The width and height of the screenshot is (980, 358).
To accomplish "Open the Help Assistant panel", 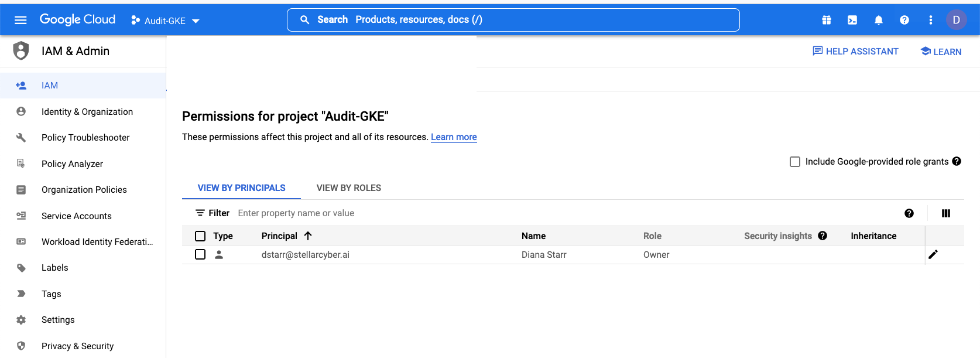I will pyautogui.click(x=855, y=52).
